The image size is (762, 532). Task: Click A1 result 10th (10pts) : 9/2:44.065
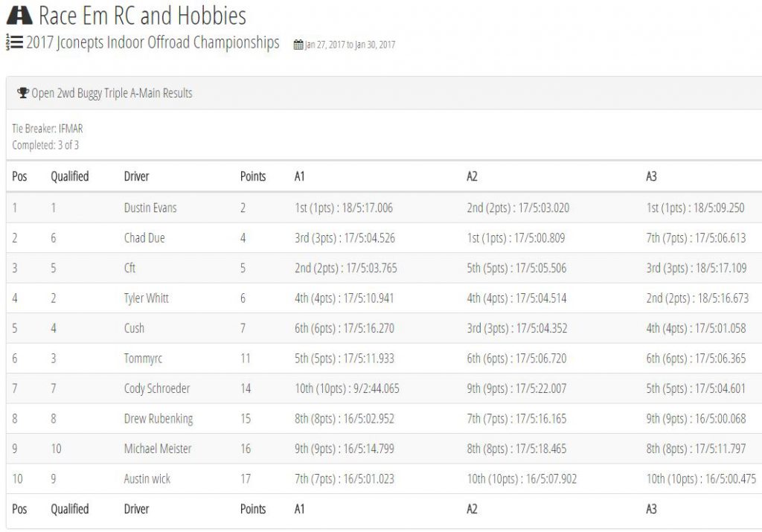point(347,388)
